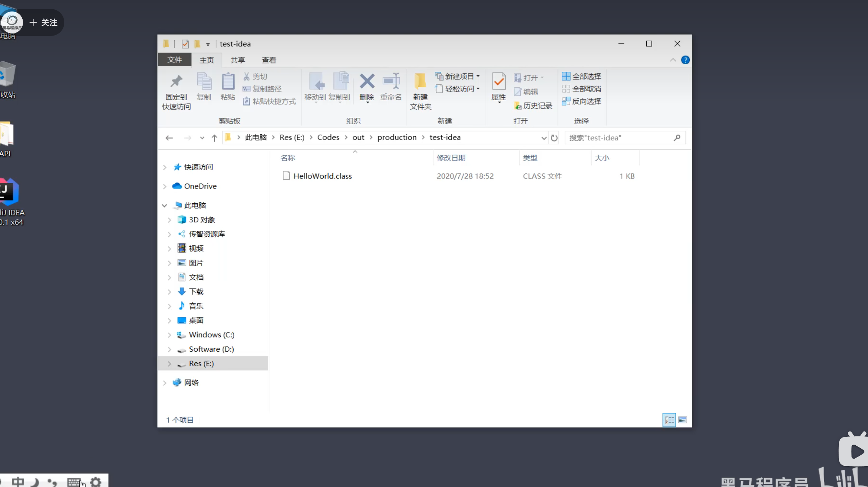Click the Codes breadcrumb in address path
The image size is (868, 487).
[x=328, y=138]
